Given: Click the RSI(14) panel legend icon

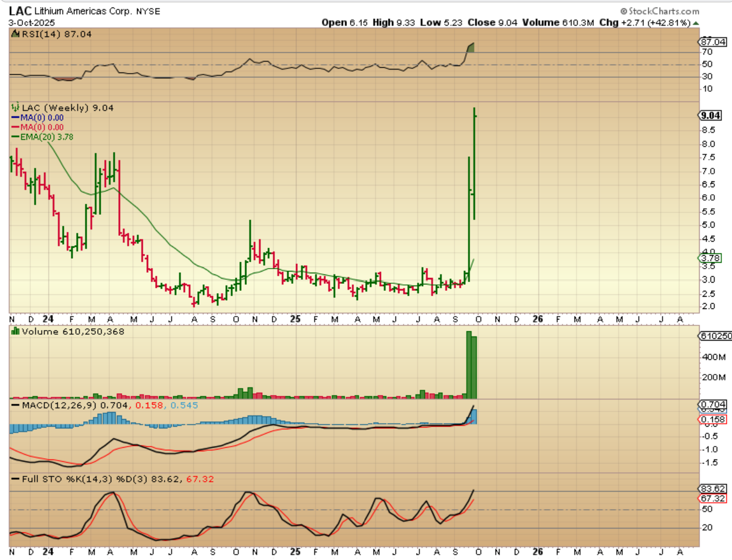Looking at the screenshot, I should [16, 35].
